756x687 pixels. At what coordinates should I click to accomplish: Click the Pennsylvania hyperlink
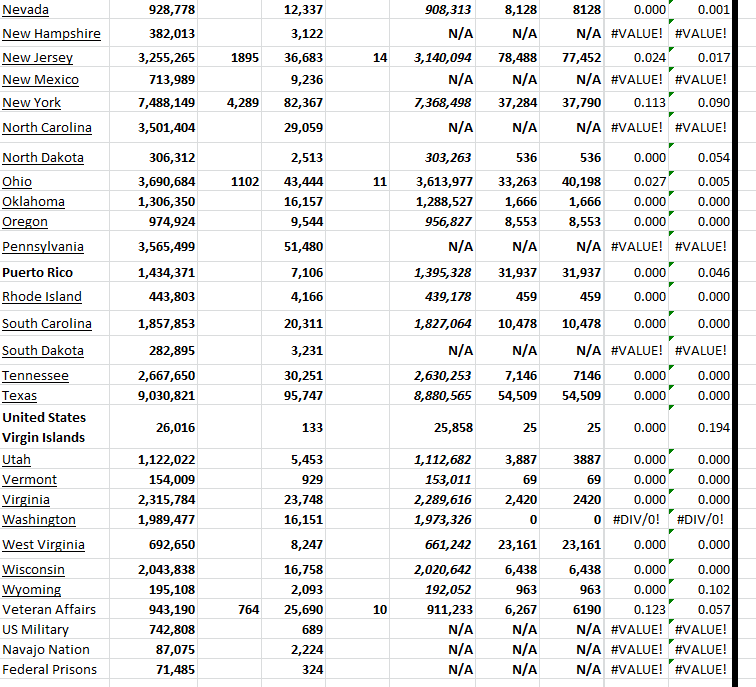coord(43,247)
